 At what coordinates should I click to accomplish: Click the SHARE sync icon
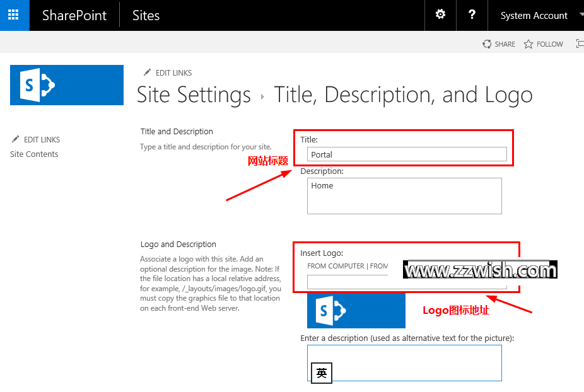click(x=486, y=44)
